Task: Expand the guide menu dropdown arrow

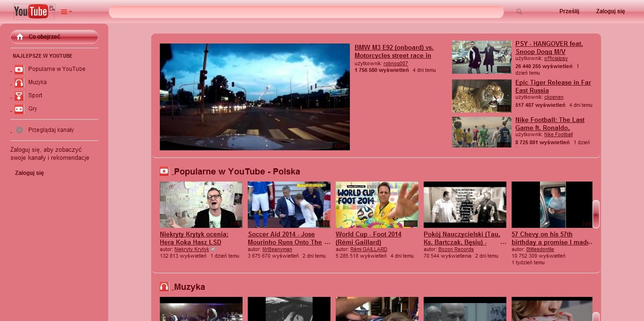Action: (x=70, y=13)
